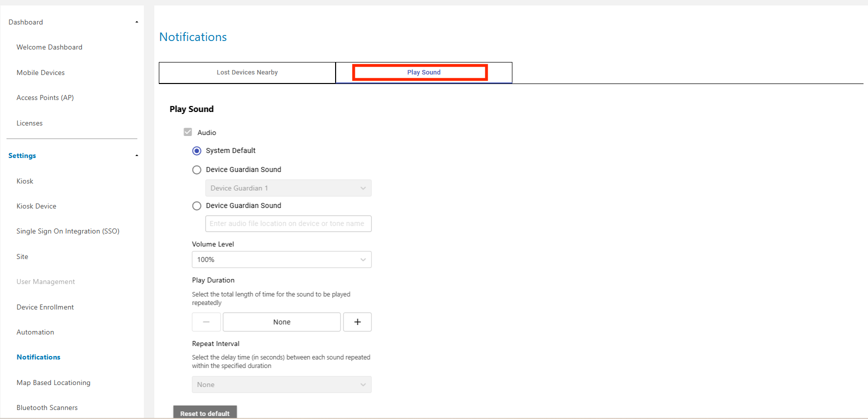
Task: Click the minus button for Play Duration
Action: (x=206, y=322)
